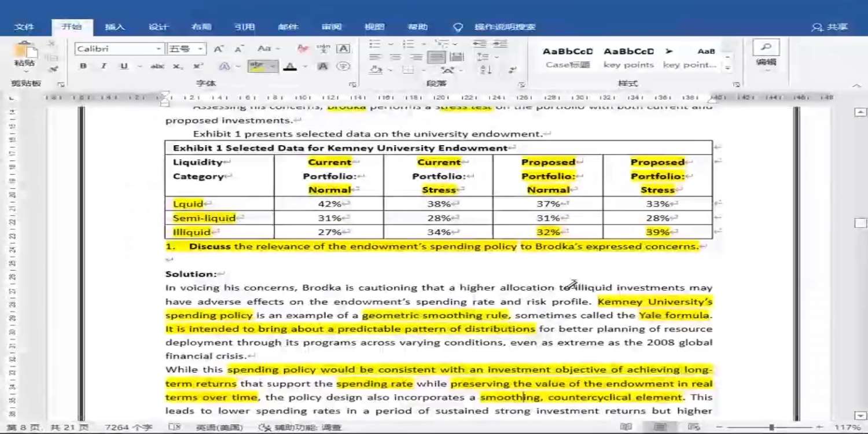
Task: Select the Format Painter brush icon
Action: pyautogui.click(x=53, y=69)
